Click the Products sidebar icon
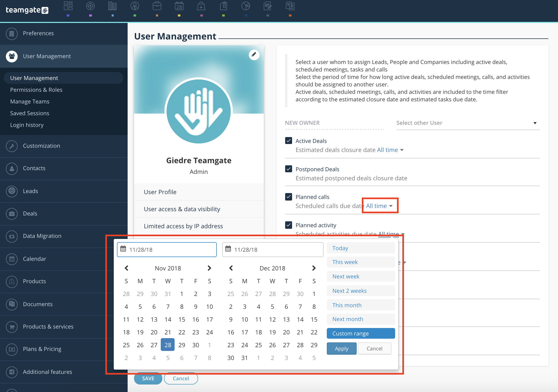 pyautogui.click(x=12, y=281)
